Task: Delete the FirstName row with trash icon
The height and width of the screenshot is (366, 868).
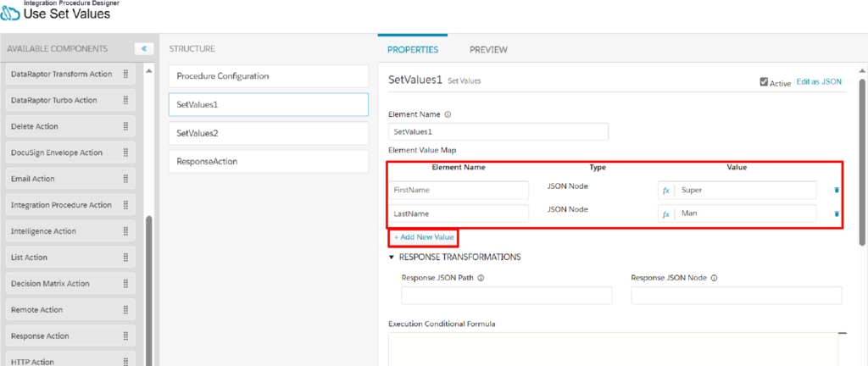Action: [837, 190]
